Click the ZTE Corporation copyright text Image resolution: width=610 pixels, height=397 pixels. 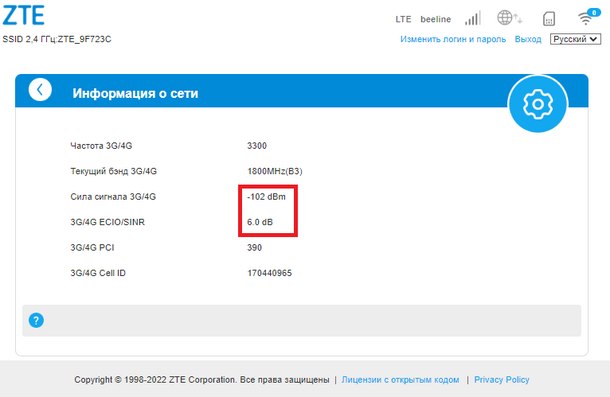tap(202, 379)
